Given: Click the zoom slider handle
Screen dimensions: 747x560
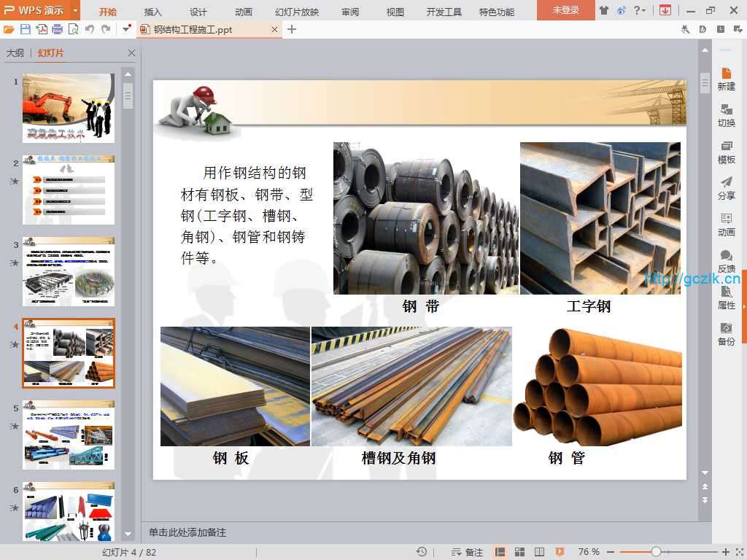Looking at the screenshot, I should click(656, 552).
